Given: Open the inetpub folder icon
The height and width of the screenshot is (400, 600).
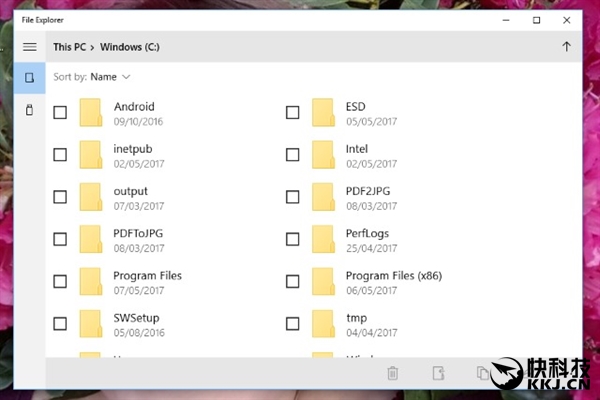Looking at the screenshot, I should click(x=91, y=155).
